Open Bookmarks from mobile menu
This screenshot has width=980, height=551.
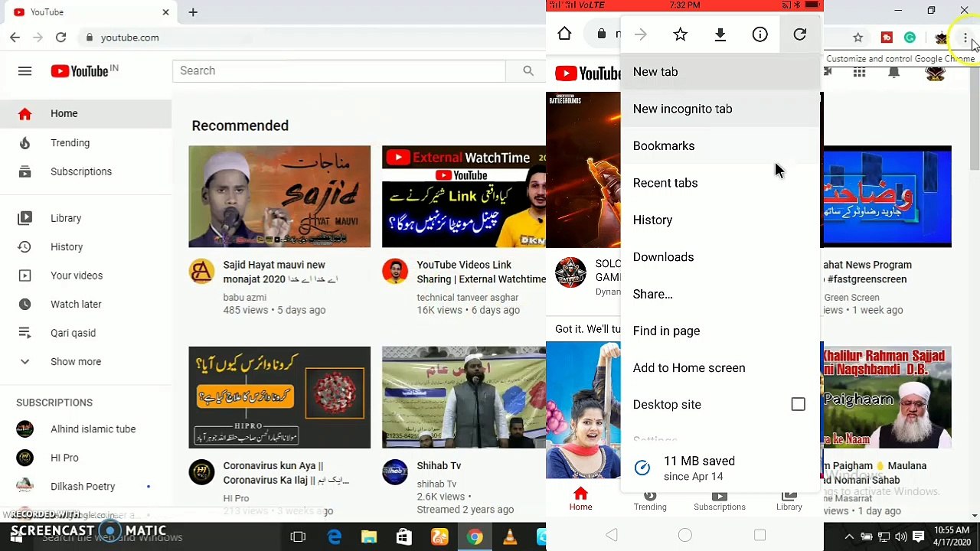tap(720, 145)
